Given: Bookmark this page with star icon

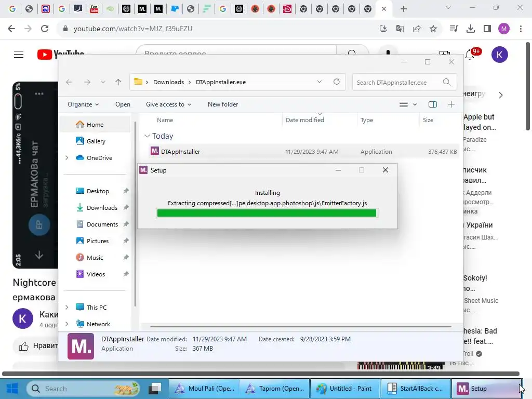Looking at the screenshot, I should coord(433,29).
